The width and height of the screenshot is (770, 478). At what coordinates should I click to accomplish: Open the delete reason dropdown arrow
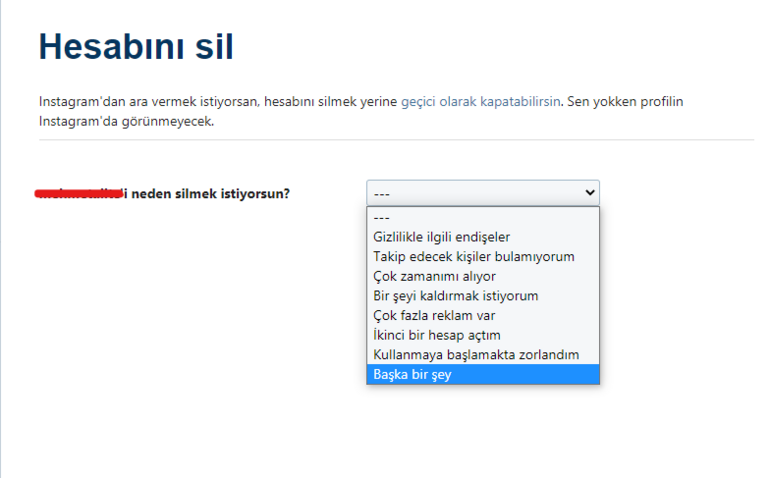tap(588, 193)
